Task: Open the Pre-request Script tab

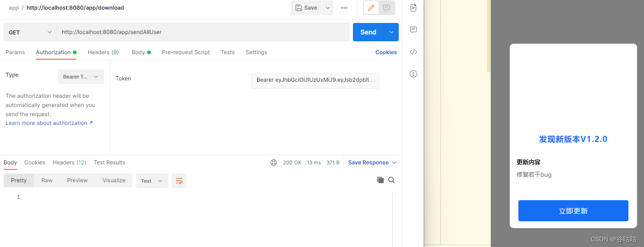Action: 186,52
